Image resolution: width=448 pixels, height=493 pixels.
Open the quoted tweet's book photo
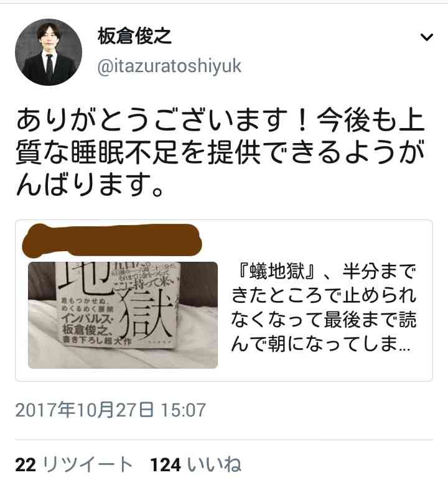[x=123, y=315]
